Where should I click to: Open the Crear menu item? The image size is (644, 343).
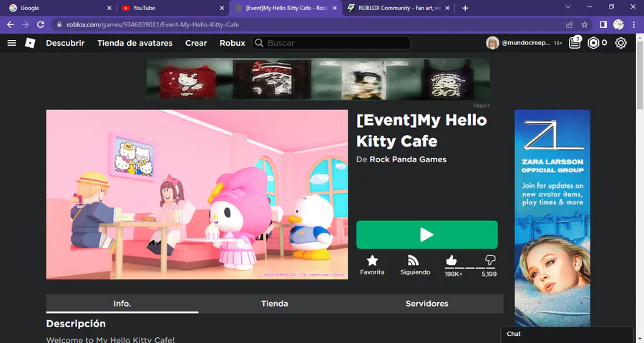tap(196, 43)
